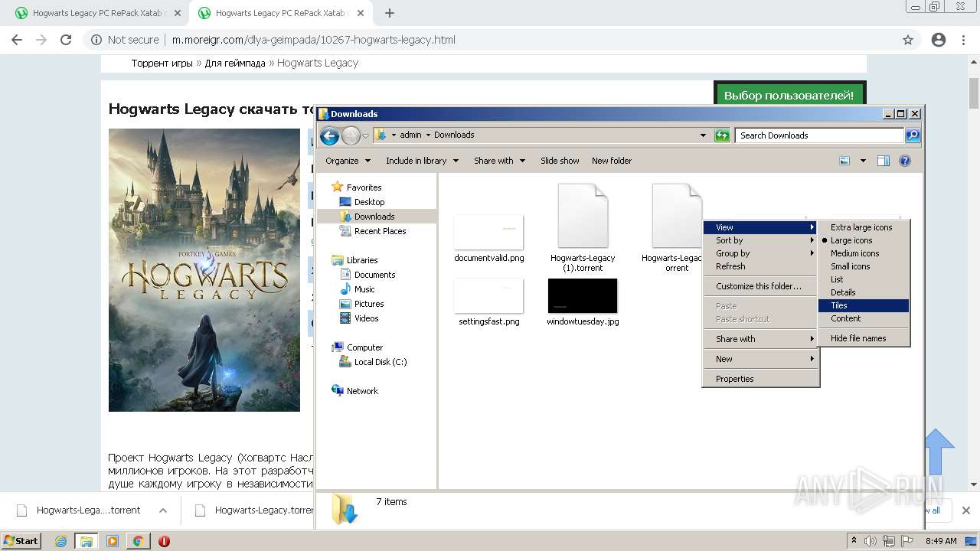The height and width of the screenshot is (551, 980).
Task: Click Chrome browser back arrow
Action: click(x=17, y=40)
